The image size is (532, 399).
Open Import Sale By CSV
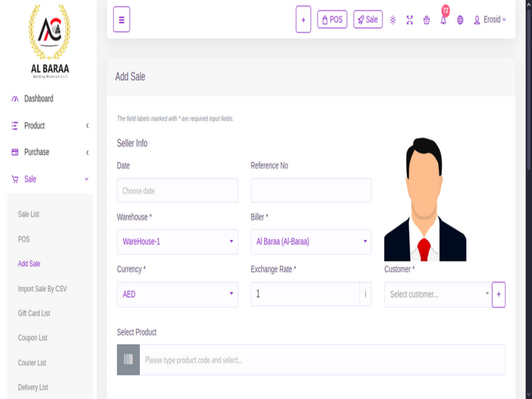click(x=43, y=289)
